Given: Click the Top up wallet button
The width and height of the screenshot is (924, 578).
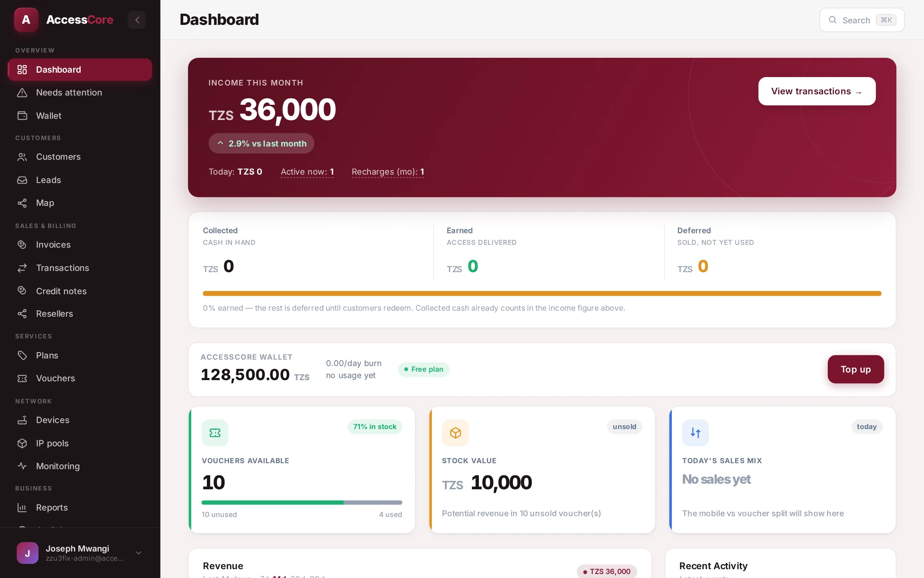Looking at the screenshot, I should [855, 369].
